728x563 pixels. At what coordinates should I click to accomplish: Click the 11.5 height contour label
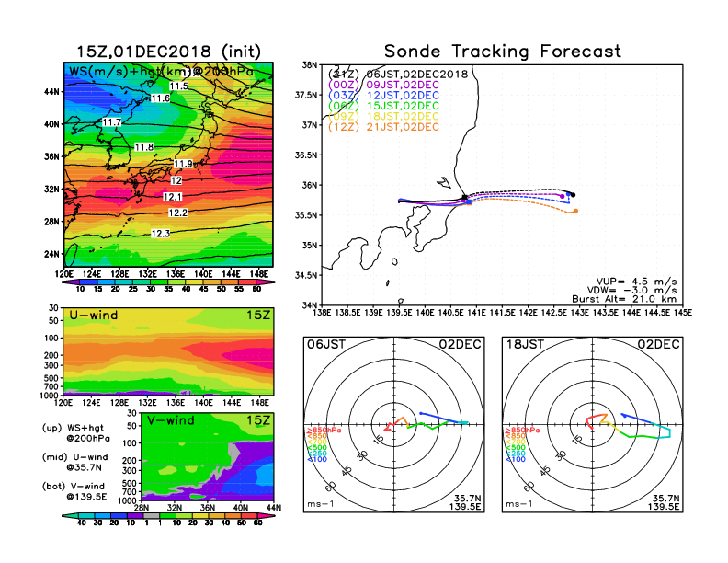[x=178, y=86]
